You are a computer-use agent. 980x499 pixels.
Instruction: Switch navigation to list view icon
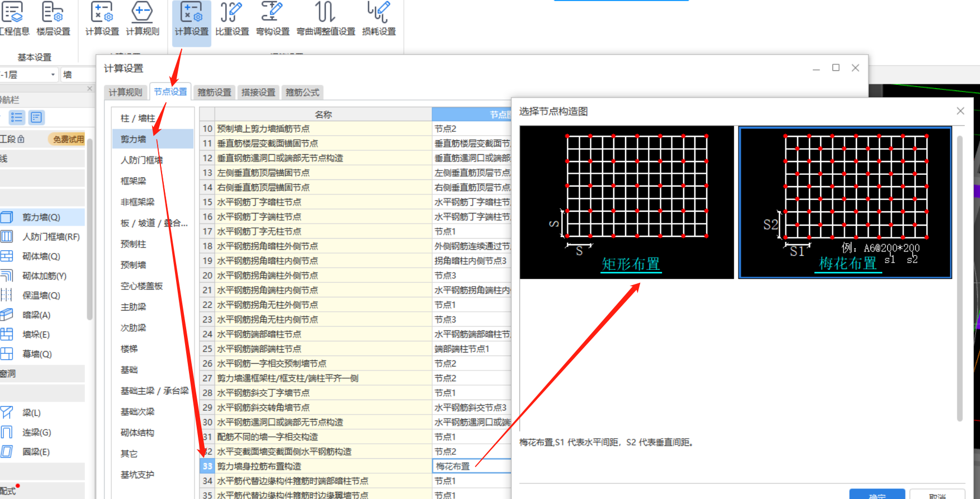17,117
